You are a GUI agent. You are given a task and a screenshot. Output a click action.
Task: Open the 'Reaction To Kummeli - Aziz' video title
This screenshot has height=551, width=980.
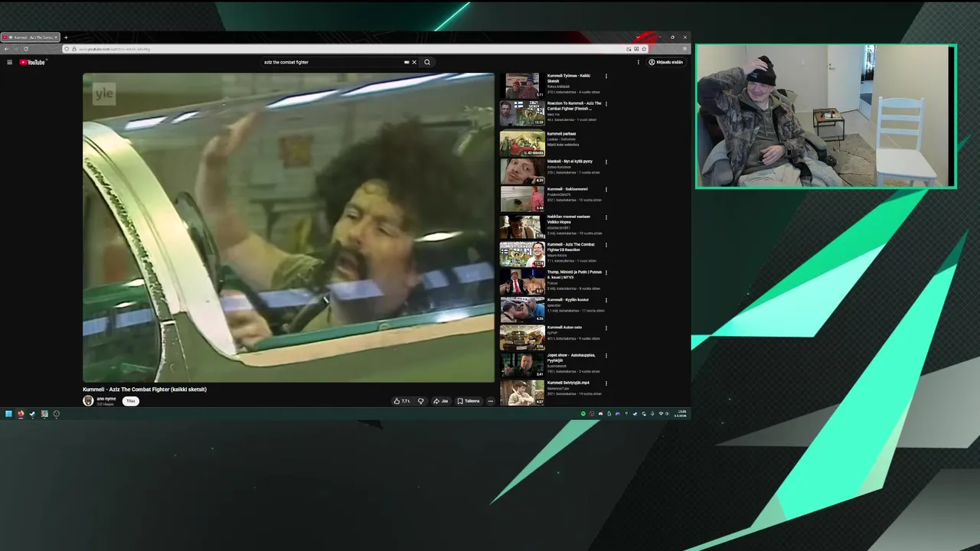pyautogui.click(x=574, y=106)
